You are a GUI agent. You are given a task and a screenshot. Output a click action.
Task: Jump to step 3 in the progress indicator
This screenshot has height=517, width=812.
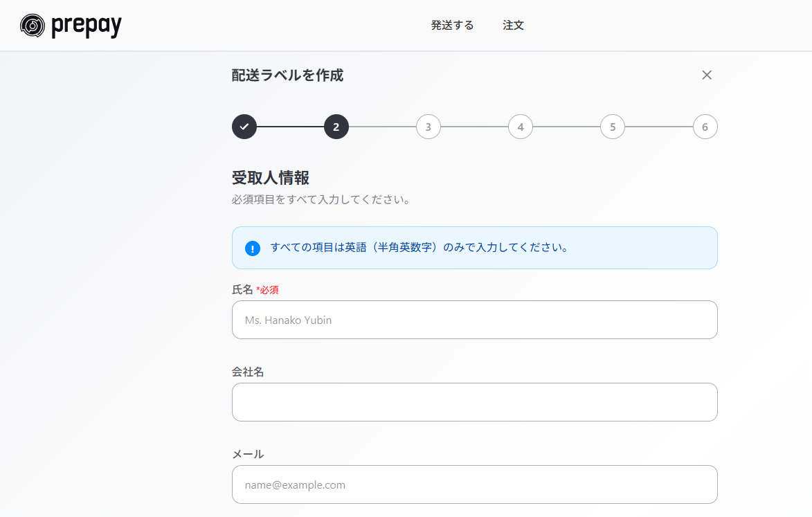click(428, 127)
